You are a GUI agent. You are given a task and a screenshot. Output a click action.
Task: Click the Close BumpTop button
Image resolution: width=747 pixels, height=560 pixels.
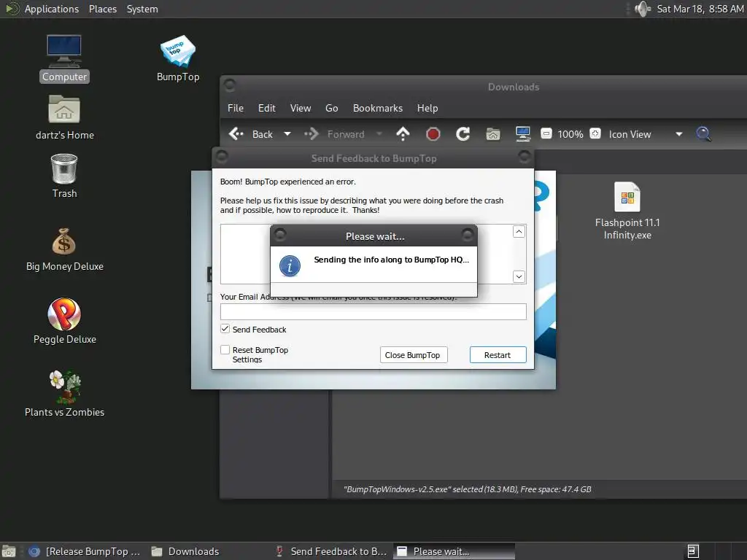click(x=414, y=355)
